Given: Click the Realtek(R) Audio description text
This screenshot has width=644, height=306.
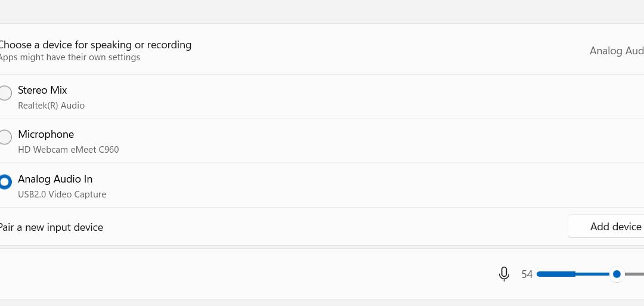Looking at the screenshot, I should click(x=51, y=106).
